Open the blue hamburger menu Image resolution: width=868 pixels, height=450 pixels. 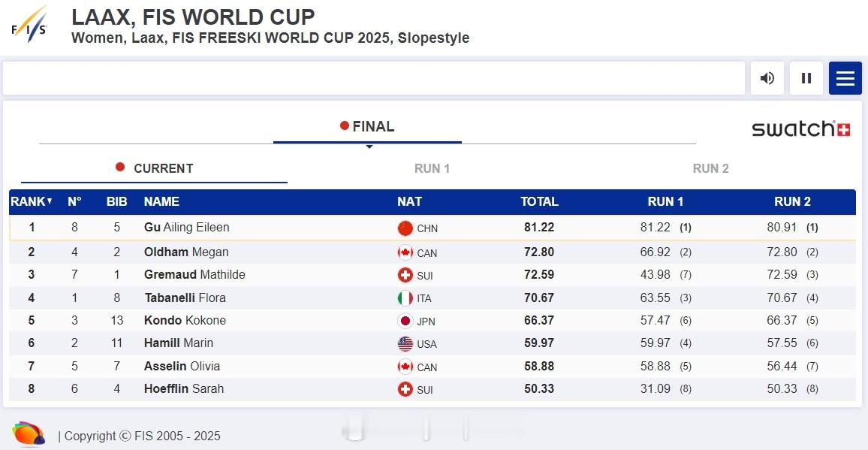(845, 78)
